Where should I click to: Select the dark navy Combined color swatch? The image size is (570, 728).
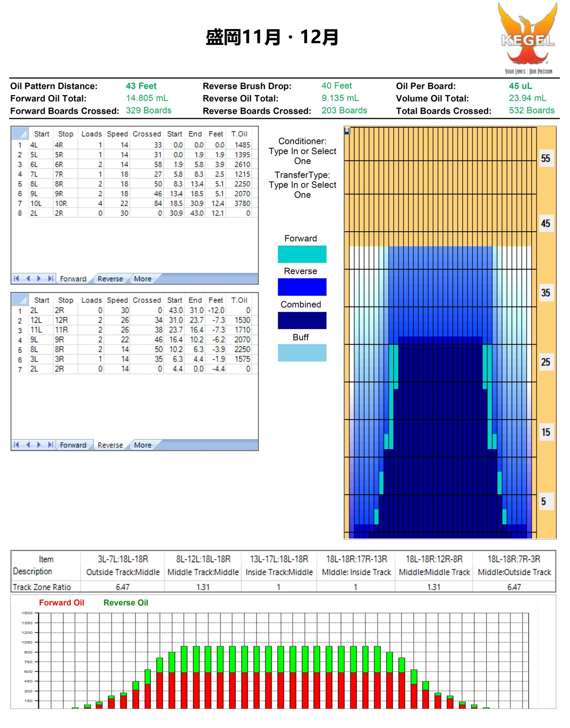[302, 320]
